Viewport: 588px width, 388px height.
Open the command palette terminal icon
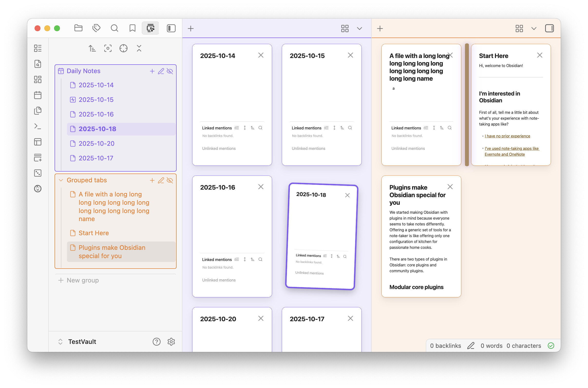point(38,126)
